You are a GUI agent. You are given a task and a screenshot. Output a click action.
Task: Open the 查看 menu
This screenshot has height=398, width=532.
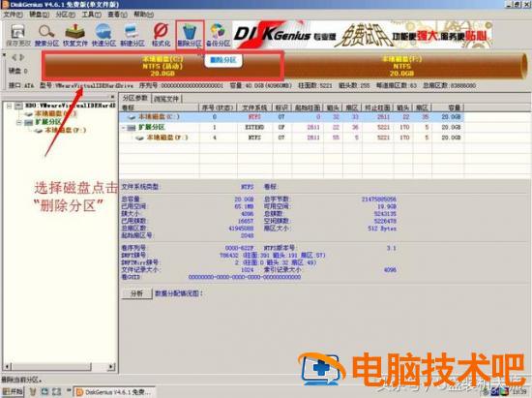click(117, 15)
